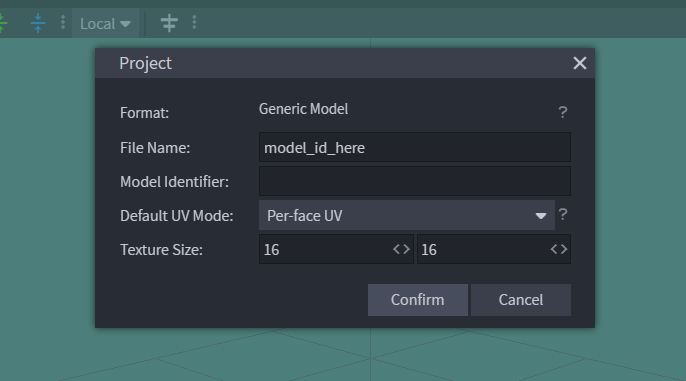Open the toolbar options dots after align icon

(x=194, y=22)
